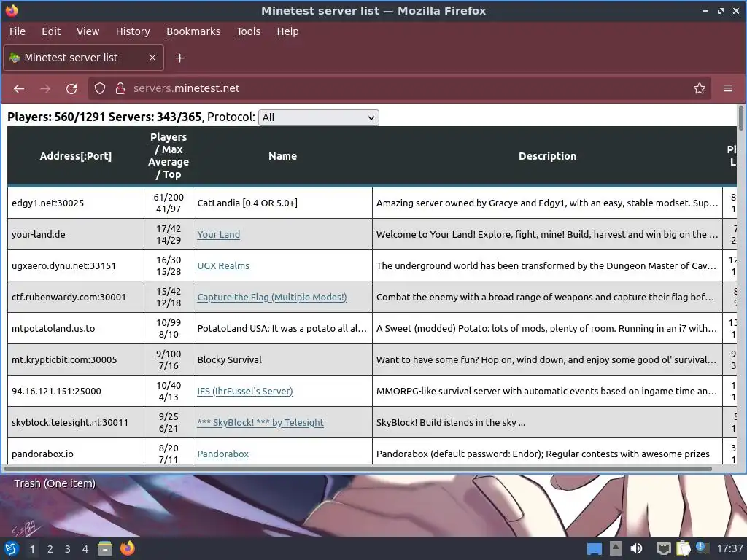This screenshot has width=747, height=560.
Task: Click the removable media eject icon
Action: point(616,548)
